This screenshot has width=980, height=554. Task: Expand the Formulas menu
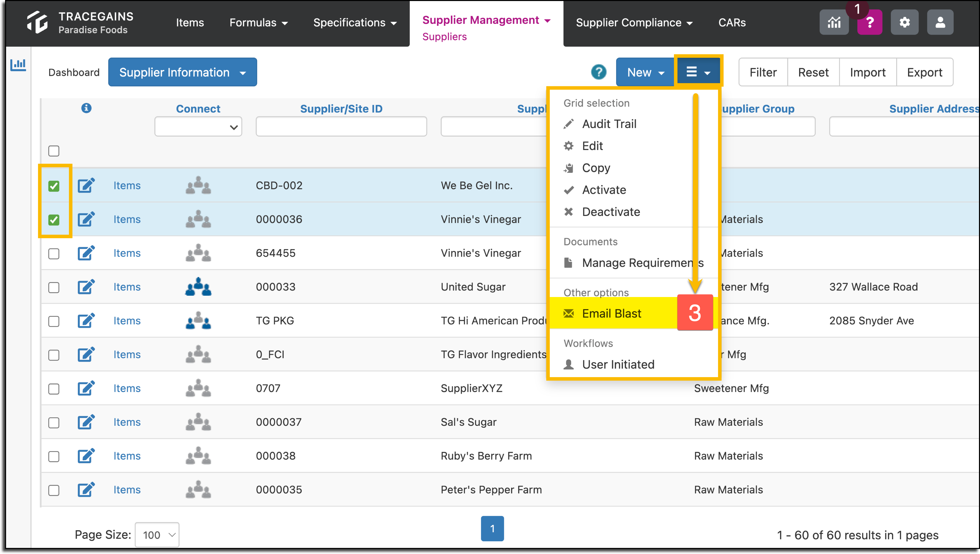click(258, 23)
